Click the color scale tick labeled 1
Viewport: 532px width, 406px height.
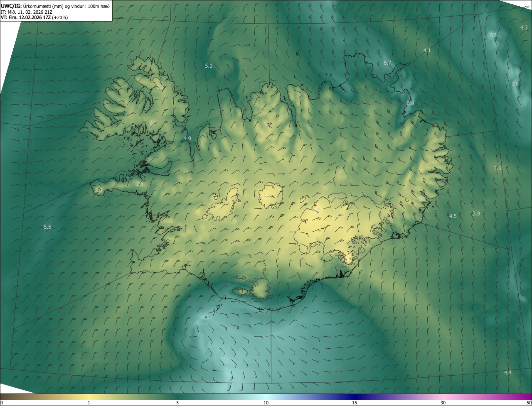point(89,403)
